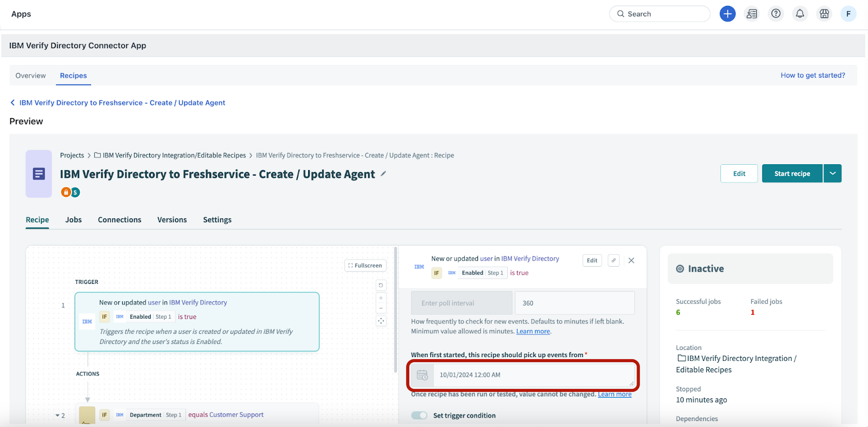
Task: Click the Edit recipe button
Action: pyautogui.click(x=739, y=173)
